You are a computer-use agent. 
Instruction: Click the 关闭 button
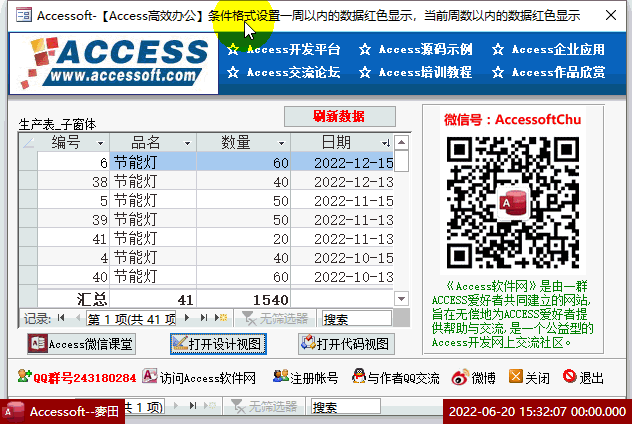point(529,378)
